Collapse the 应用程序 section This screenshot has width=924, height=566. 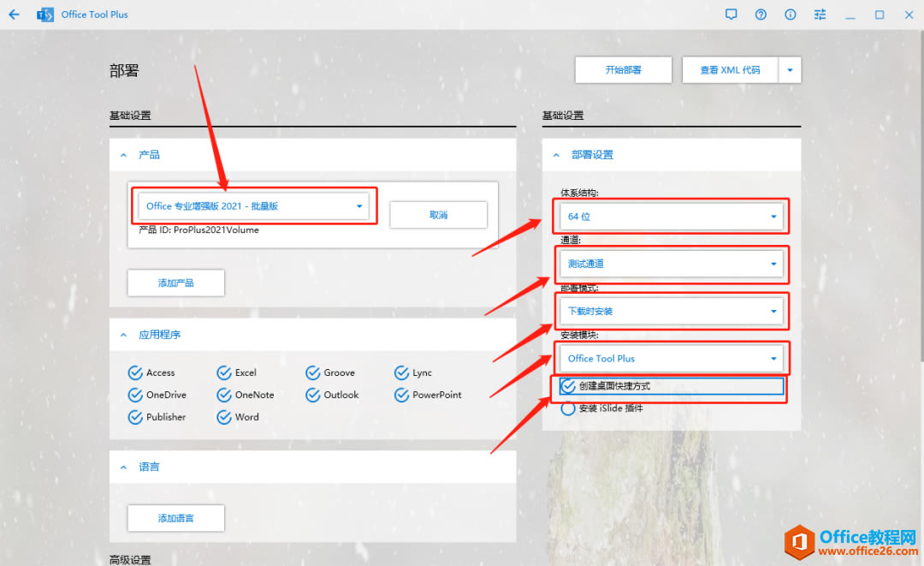tap(124, 335)
